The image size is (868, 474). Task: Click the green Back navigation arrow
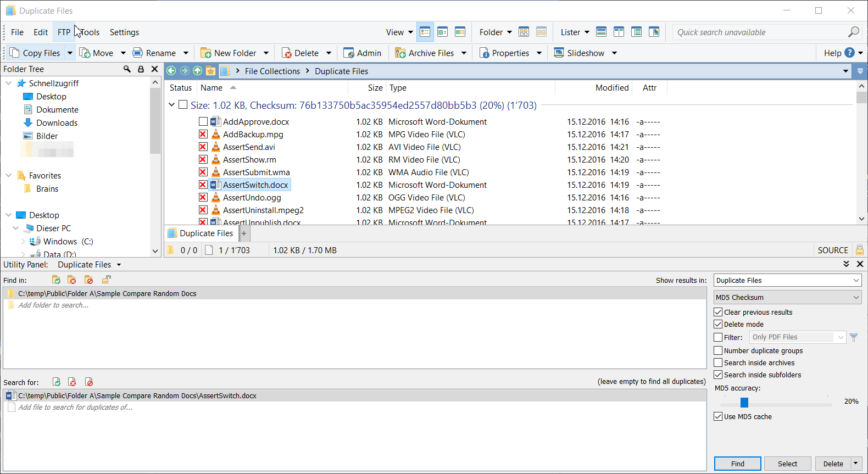pyautogui.click(x=171, y=70)
